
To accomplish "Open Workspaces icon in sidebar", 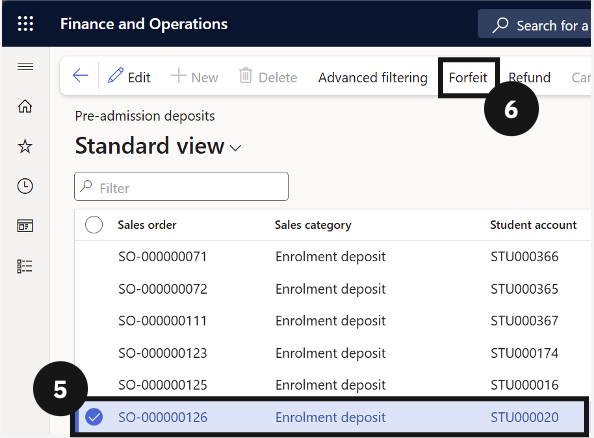I will pos(25,226).
